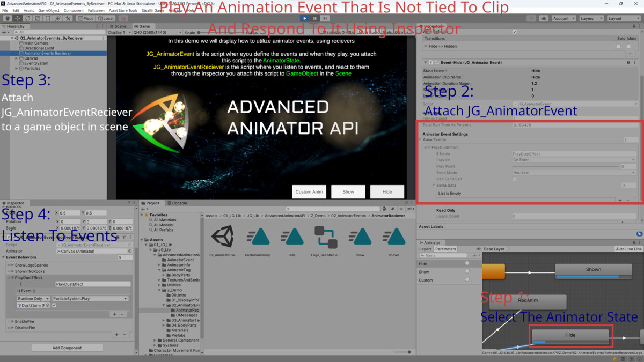The width and height of the screenshot is (644, 362).
Task: Select the 02_AnimatorEvents scene asset
Action: (x=223, y=241)
